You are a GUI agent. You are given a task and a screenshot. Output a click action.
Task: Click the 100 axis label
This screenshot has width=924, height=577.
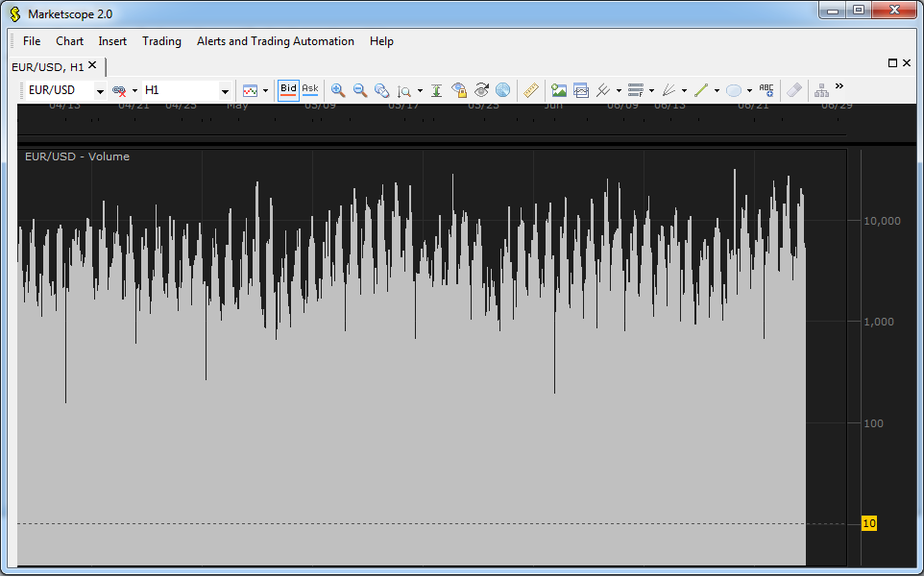(873, 423)
